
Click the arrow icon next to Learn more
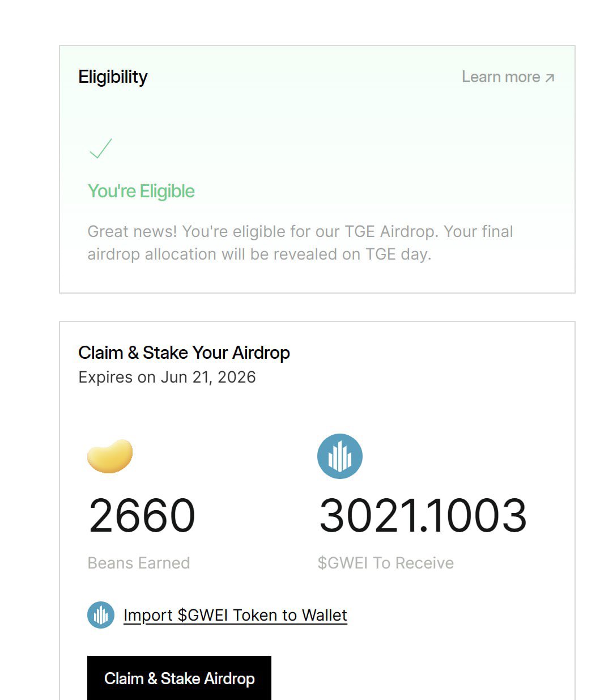point(550,78)
